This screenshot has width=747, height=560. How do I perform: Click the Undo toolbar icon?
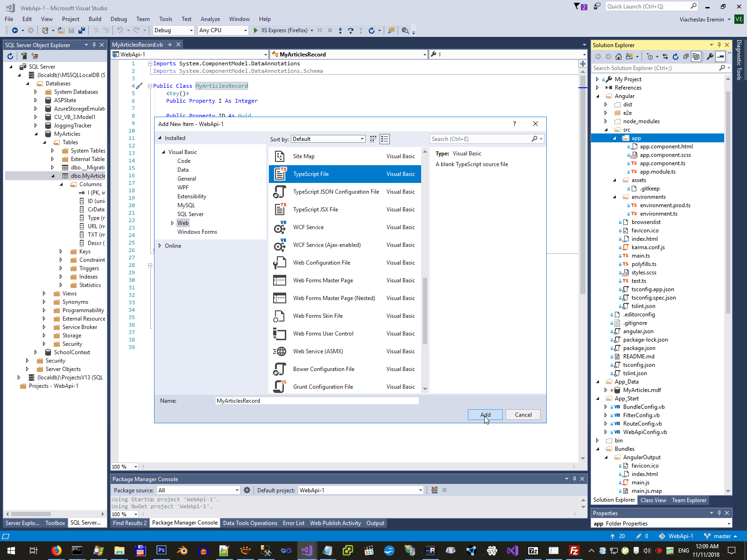point(120,30)
